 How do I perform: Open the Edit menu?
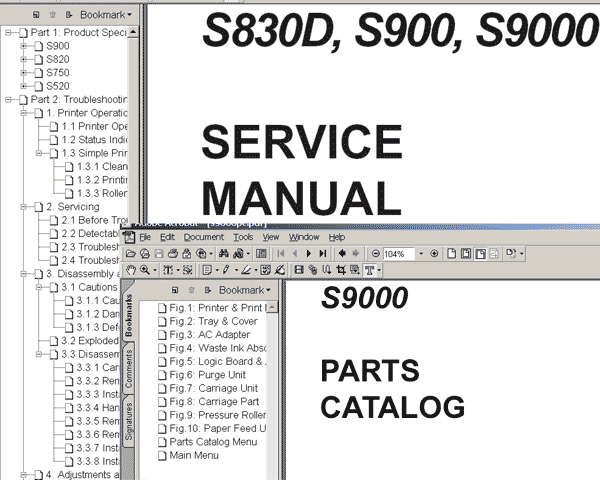point(167,237)
